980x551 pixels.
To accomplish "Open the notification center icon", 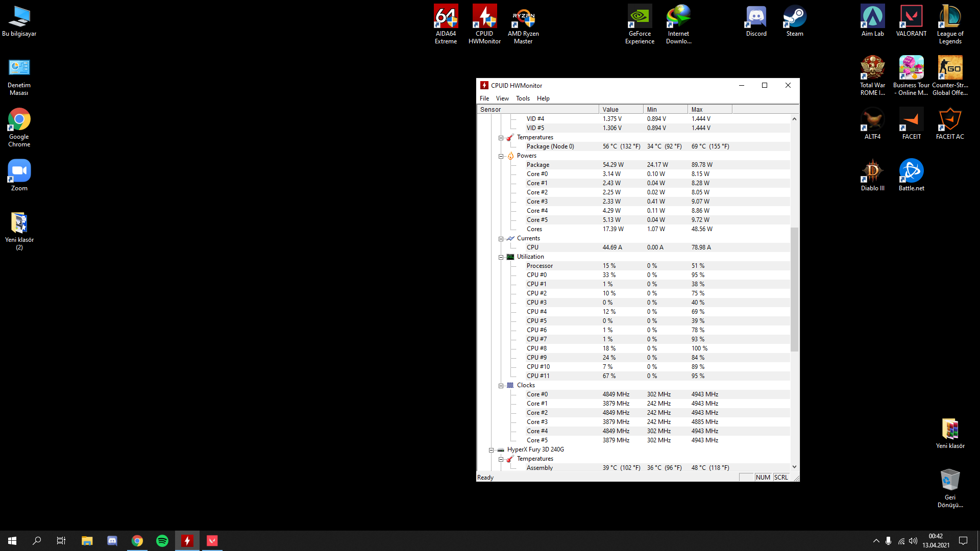I will pyautogui.click(x=963, y=541).
